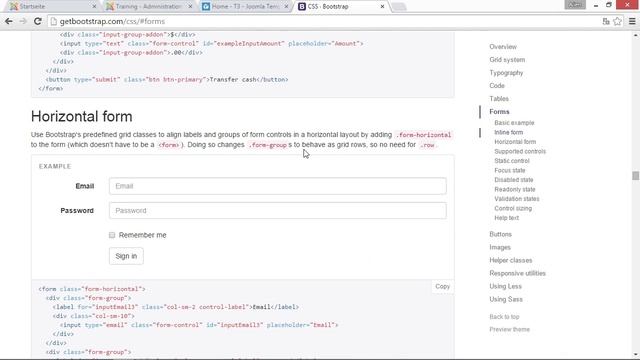Open Responsive utilities in the sidebar
Viewport: 640px width, 360px height.
517,273
